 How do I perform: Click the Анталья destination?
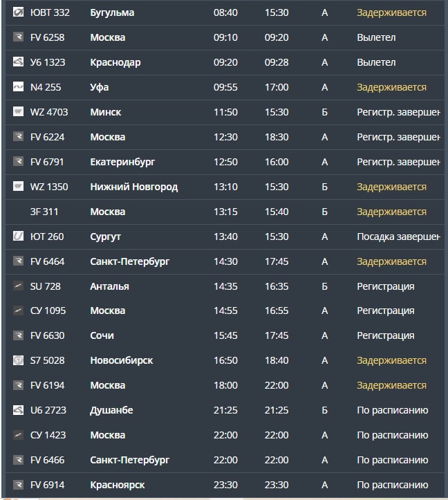click(109, 286)
